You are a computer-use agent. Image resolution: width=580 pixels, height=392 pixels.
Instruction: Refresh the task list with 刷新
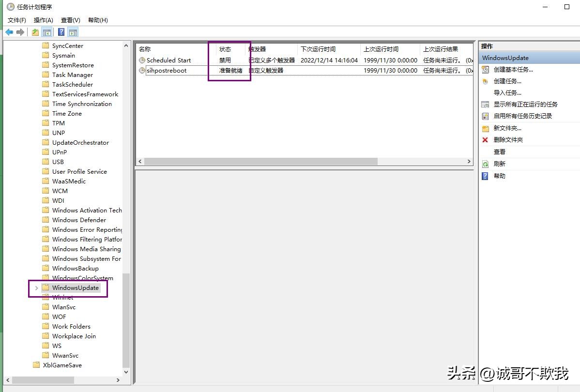pos(500,164)
